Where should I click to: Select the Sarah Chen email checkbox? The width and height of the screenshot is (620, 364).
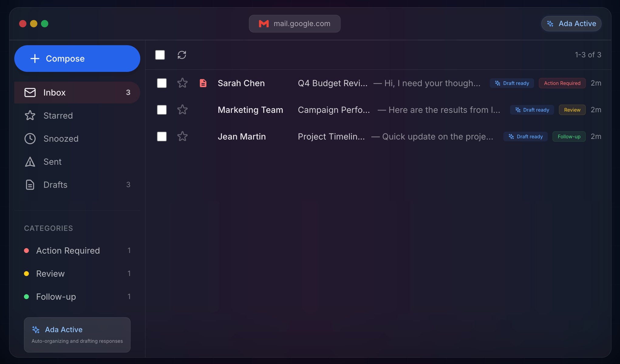coord(162,83)
